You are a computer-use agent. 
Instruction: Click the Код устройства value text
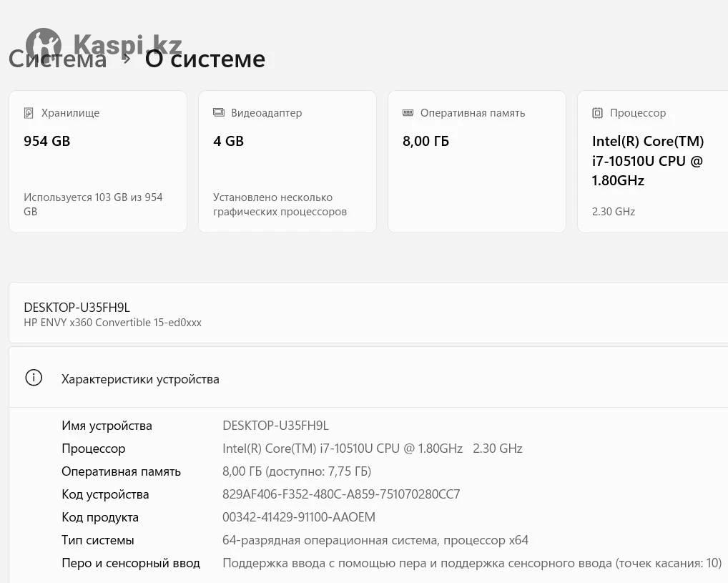[341, 494]
